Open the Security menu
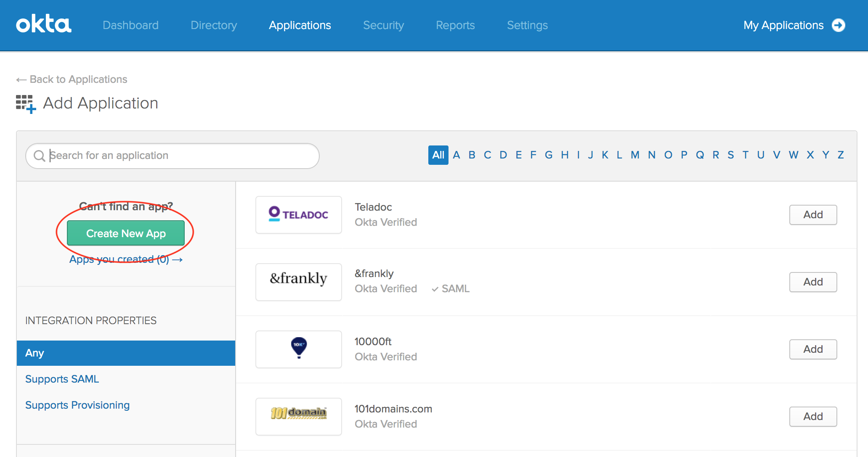 point(384,25)
